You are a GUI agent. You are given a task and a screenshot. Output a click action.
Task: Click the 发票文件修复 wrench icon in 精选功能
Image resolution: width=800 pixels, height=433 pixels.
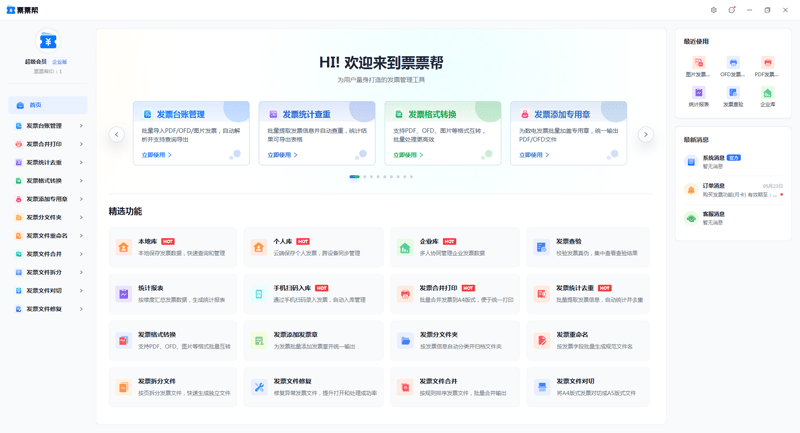click(259, 387)
